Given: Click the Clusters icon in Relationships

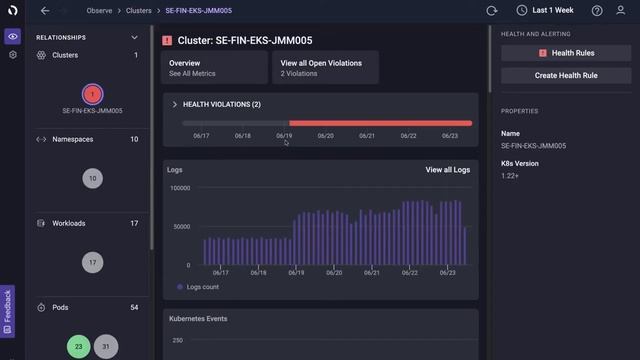Looking at the screenshot, I should click(x=41, y=55).
